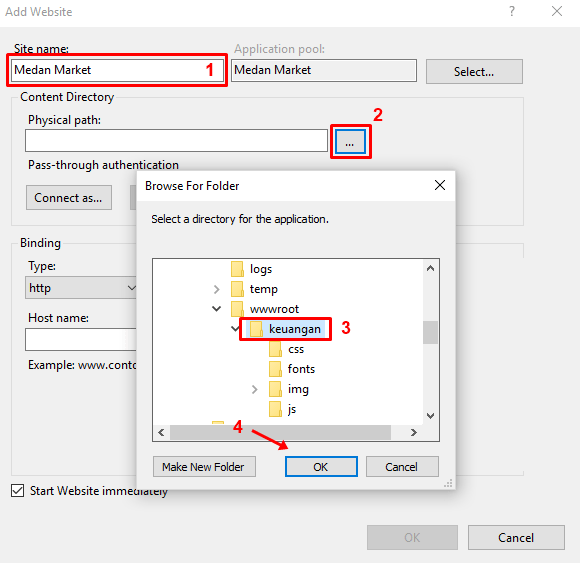Select the fonts folder
The image size is (580, 563).
point(301,369)
